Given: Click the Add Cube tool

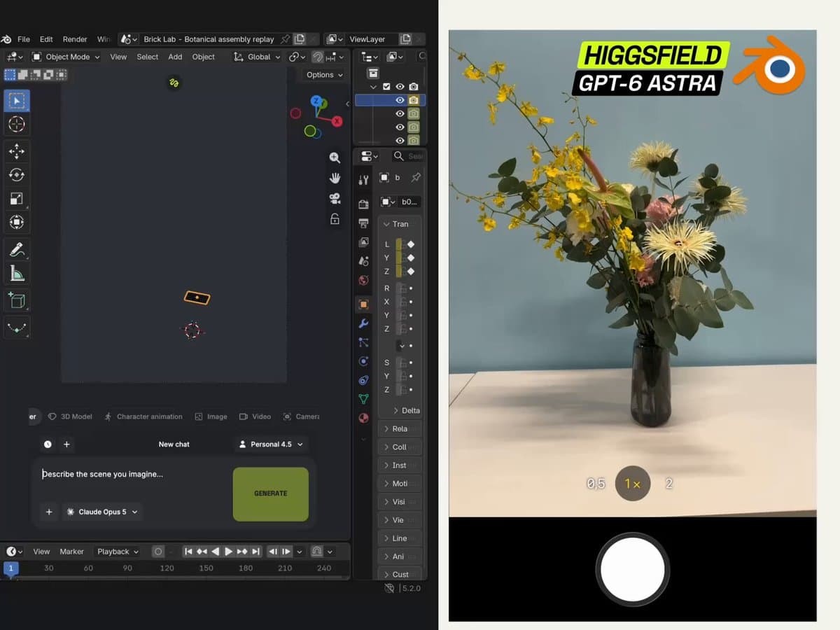Looking at the screenshot, I should coord(17,300).
